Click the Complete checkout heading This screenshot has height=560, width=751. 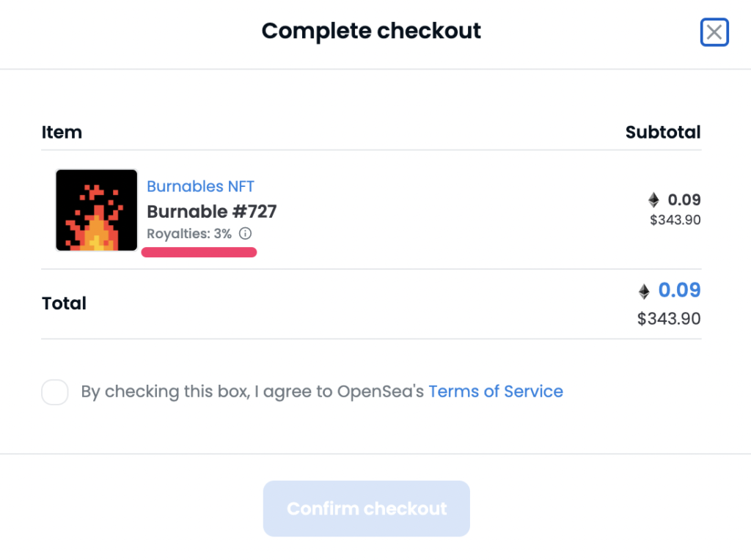click(371, 31)
